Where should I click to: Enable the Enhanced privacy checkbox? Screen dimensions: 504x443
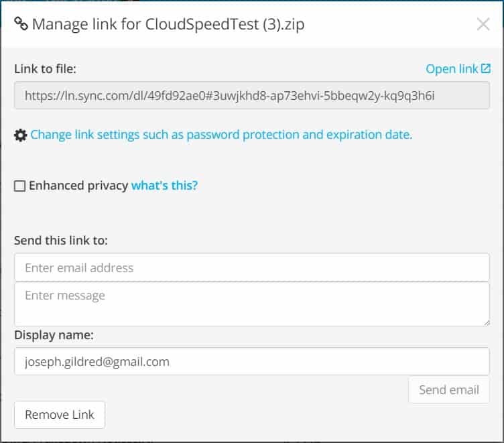pyautogui.click(x=20, y=186)
